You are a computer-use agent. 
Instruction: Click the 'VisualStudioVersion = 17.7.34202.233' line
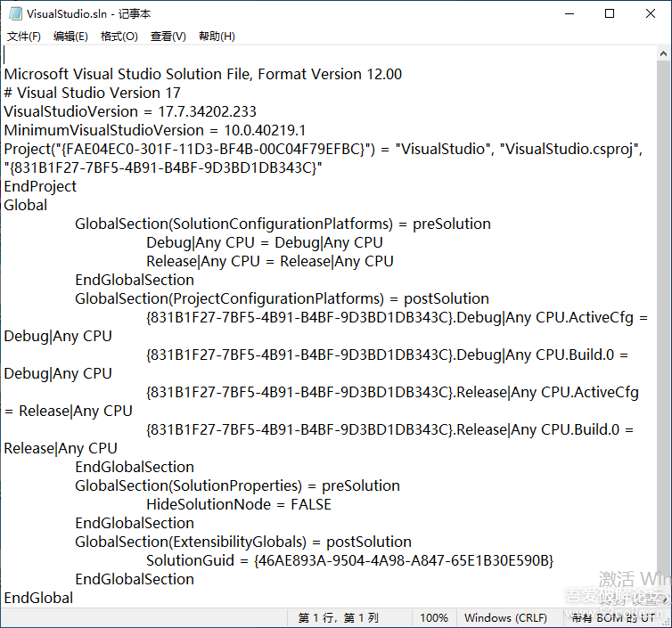tap(130, 112)
